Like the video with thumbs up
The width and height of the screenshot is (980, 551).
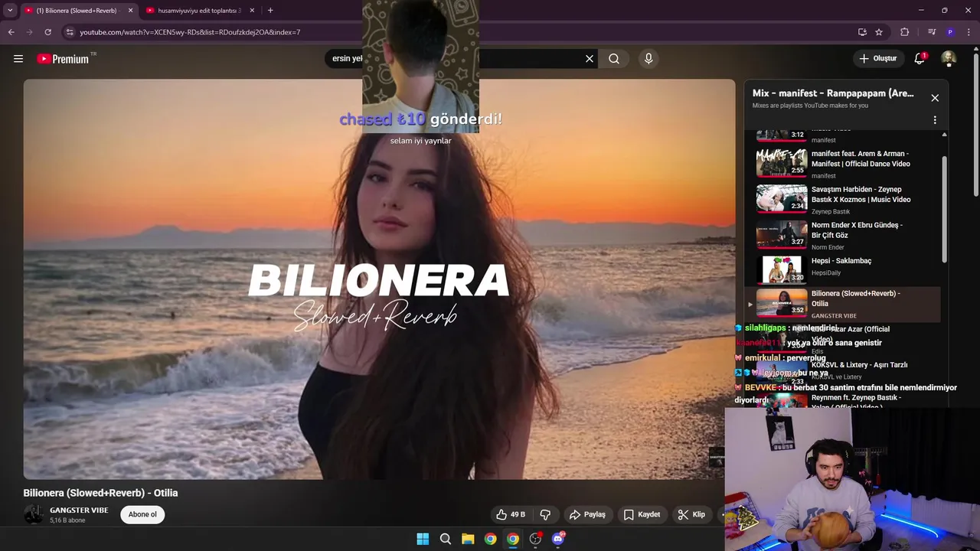click(x=510, y=514)
